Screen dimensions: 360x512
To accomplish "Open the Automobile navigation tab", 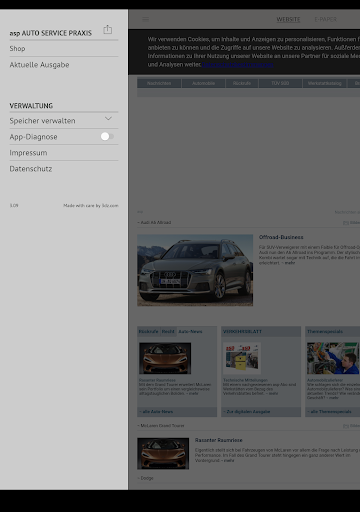I will tap(203, 83).
